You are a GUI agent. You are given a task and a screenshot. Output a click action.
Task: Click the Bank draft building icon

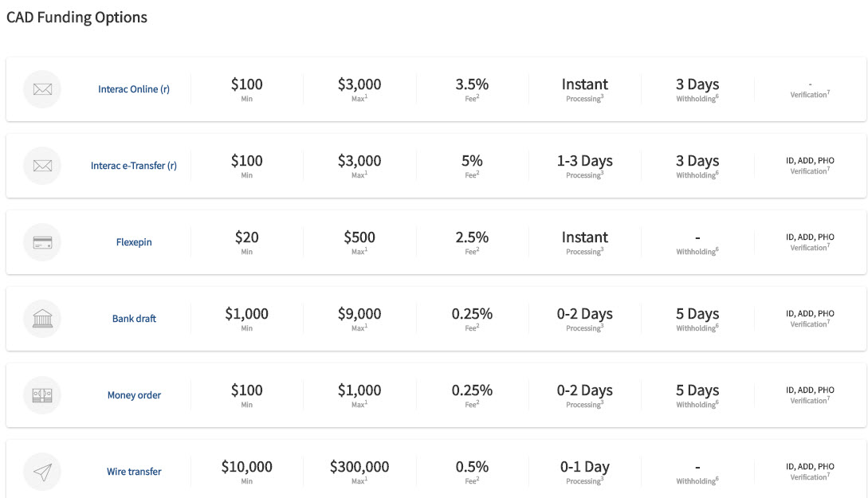[x=42, y=319]
